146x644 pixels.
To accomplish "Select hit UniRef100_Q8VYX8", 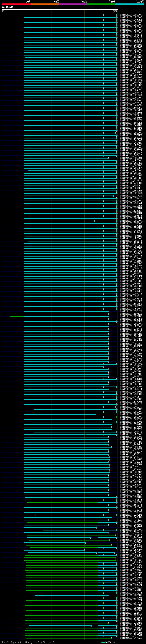I will (x=131, y=414).
